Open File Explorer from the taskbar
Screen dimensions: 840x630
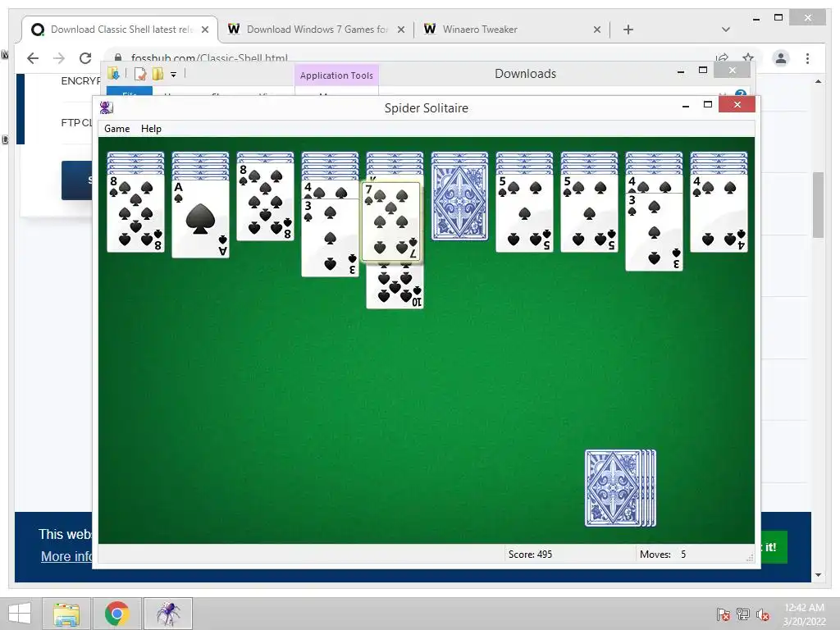[66, 614]
